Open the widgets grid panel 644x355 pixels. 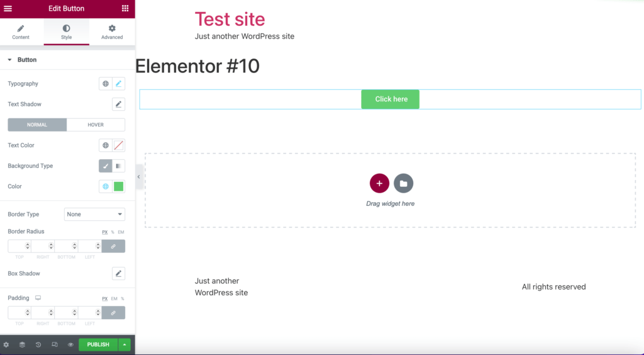pos(125,9)
